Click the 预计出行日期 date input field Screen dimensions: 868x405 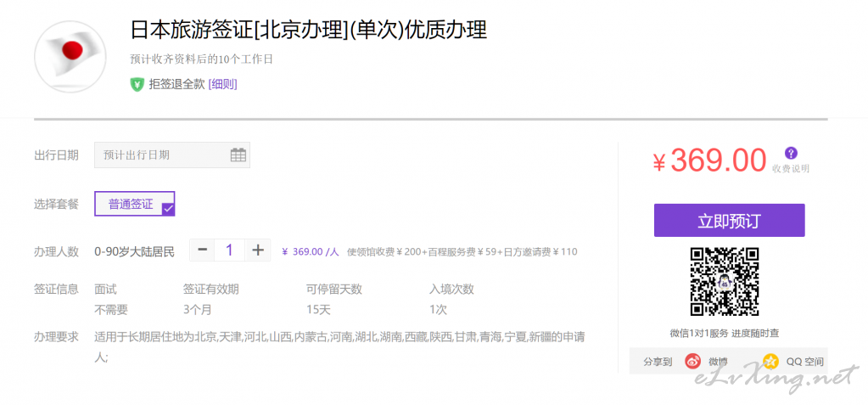tap(161, 155)
